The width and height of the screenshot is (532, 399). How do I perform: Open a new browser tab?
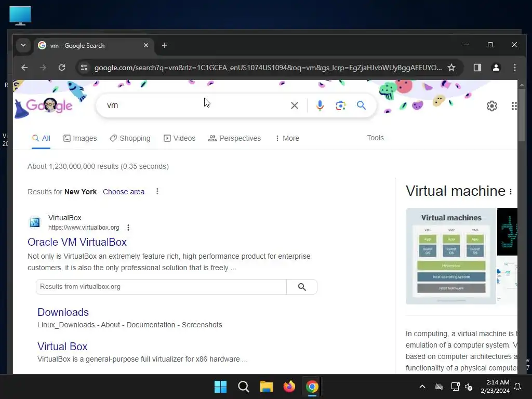pyautogui.click(x=165, y=45)
